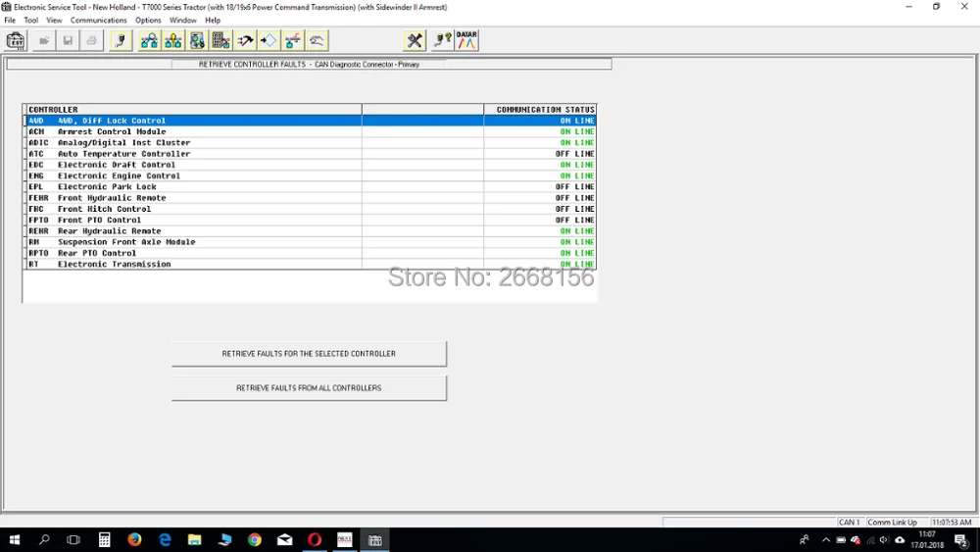Select the AWD Diff Lock Control row

[x=310, y=121]
